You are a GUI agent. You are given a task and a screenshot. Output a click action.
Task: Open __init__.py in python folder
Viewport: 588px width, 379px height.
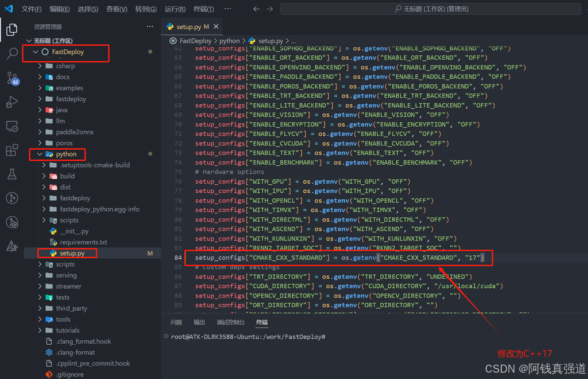click(74, 231)
